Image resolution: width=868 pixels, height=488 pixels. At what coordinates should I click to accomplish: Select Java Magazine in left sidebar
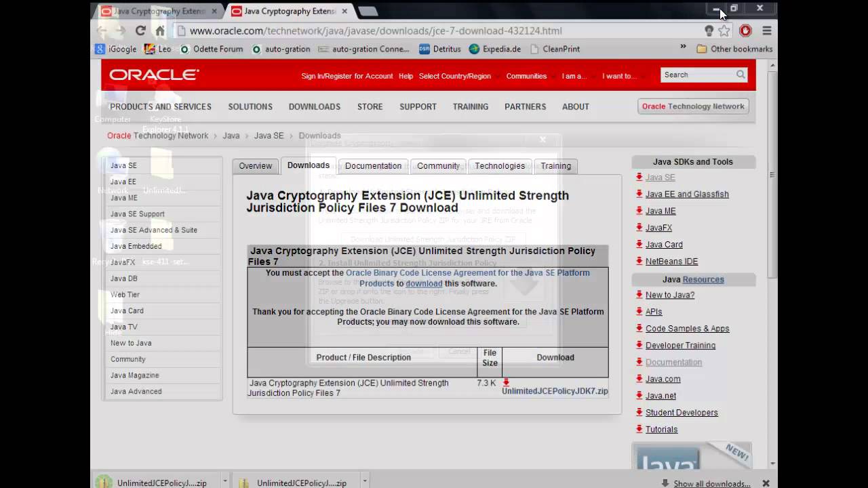coord(134,375)
